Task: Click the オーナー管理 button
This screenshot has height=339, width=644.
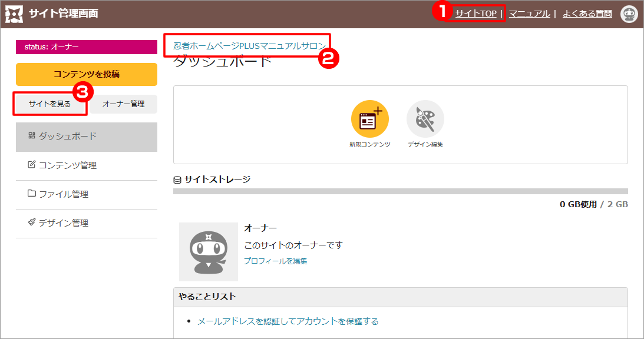Action: pyautogui.click(x=123, y=104)
